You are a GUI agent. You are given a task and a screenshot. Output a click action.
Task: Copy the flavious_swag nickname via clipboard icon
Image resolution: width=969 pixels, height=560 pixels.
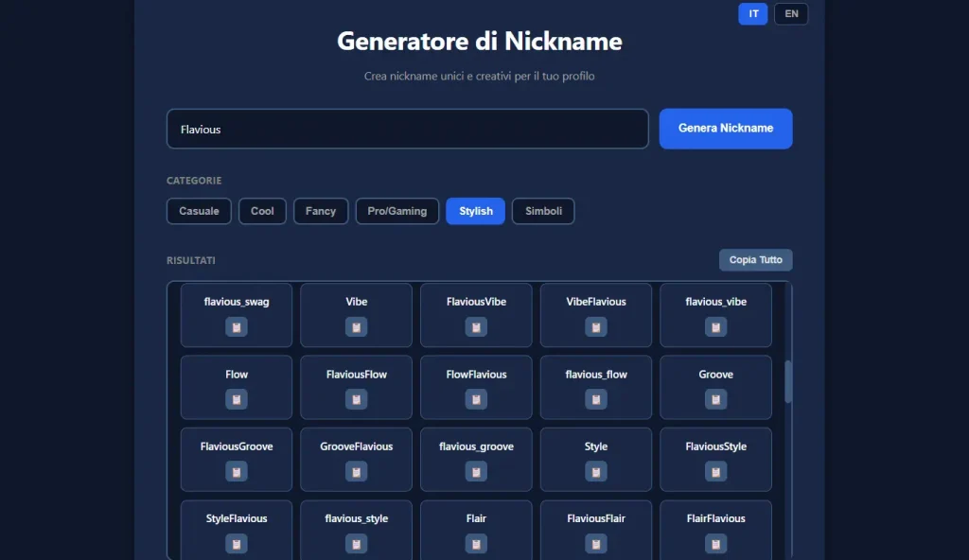[x=236, y=327]
